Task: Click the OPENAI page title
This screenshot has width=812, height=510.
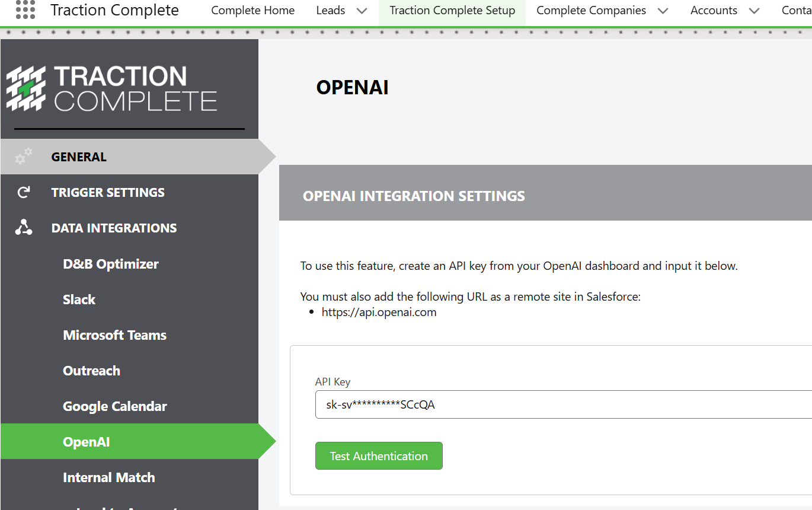Action: [x=352, y=87]
